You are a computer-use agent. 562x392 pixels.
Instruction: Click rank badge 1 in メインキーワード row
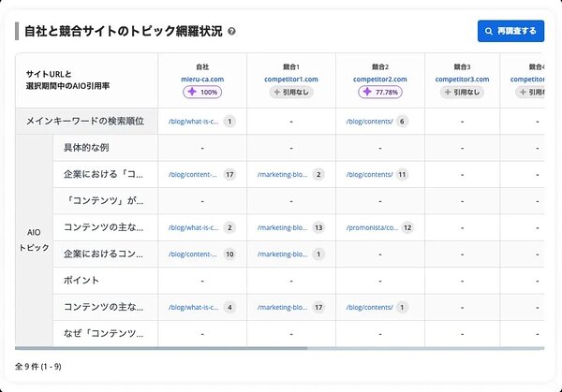[x=229, y=122]
